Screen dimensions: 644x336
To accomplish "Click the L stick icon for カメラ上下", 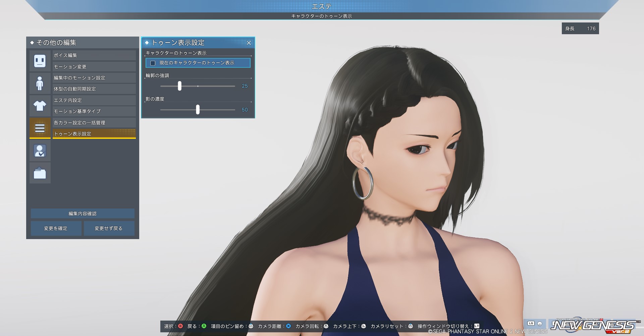I will tap(364, 326).
